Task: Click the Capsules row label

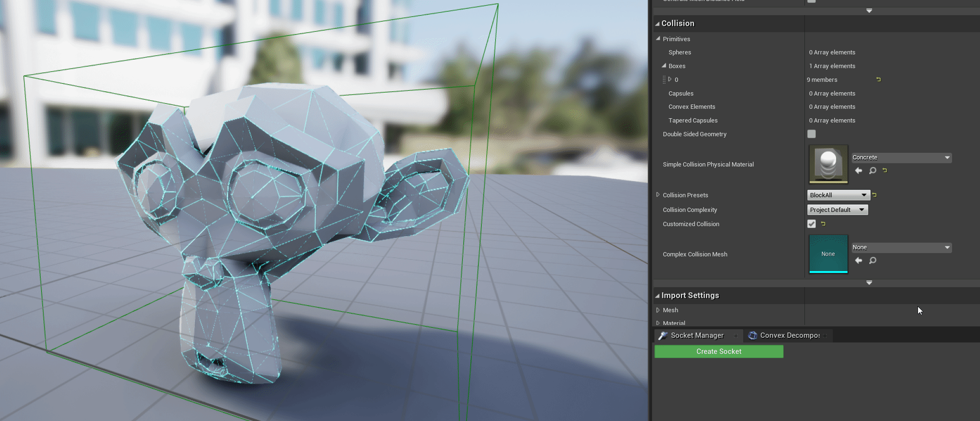Action: (681, 94)
